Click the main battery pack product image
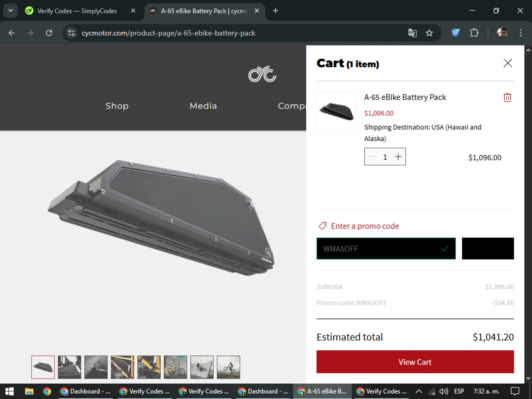 click(x=161, y=218)
